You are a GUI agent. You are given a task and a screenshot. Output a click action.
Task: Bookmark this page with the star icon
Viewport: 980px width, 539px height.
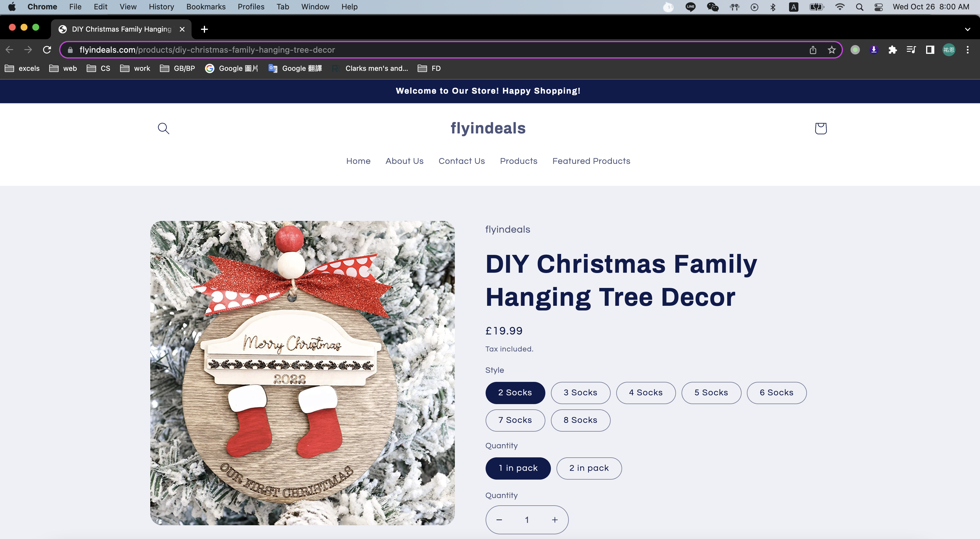click(832, 50)
